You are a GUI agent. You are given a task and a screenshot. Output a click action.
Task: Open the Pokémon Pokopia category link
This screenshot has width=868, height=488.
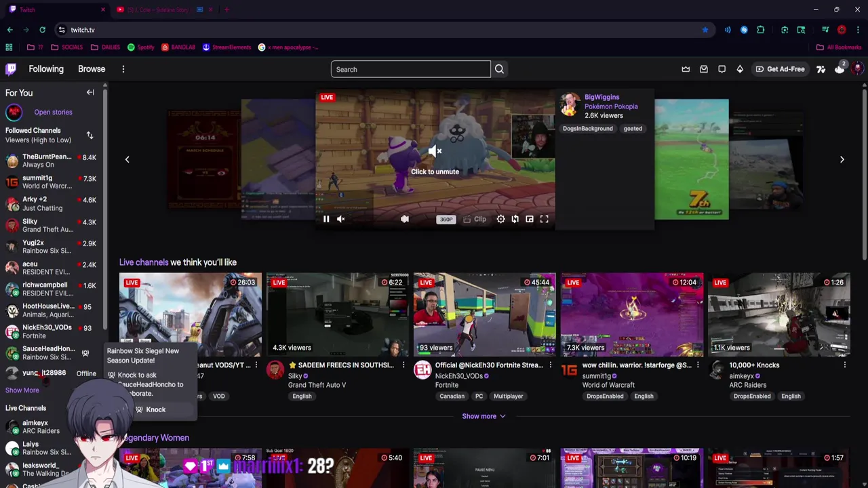[x=611, y=106]
